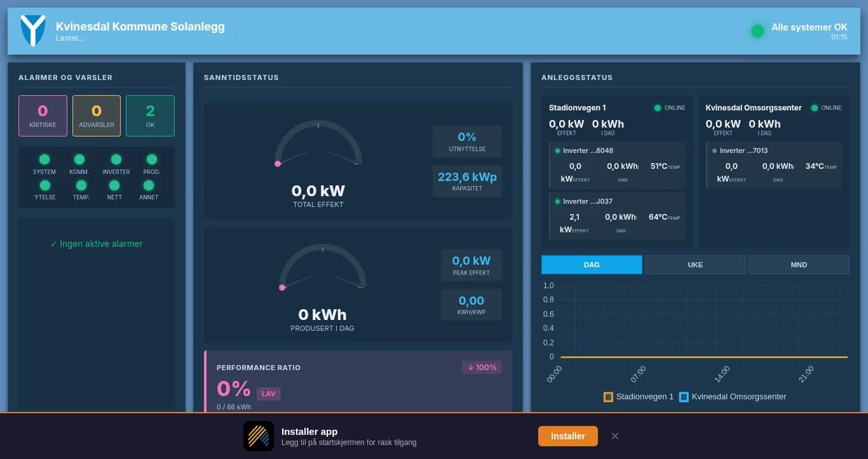Click the ONLINE dot for Kvinesdal Omsorgssenter
This screenshot has height=459, width=868.
tap(815, 107)
